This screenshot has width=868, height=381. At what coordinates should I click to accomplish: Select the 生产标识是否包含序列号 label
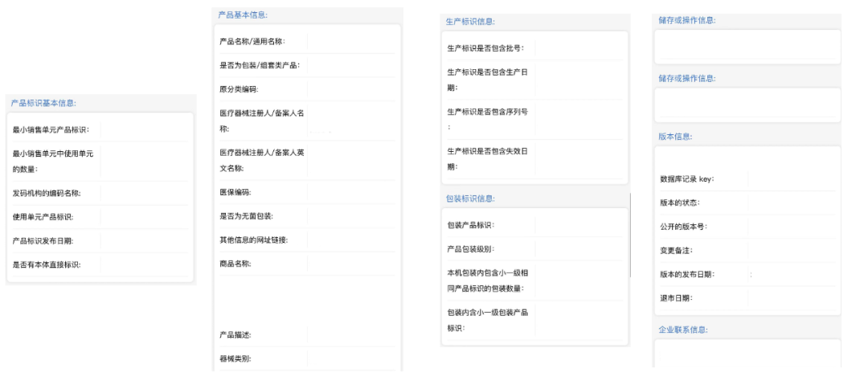click(x=488, y=119)
